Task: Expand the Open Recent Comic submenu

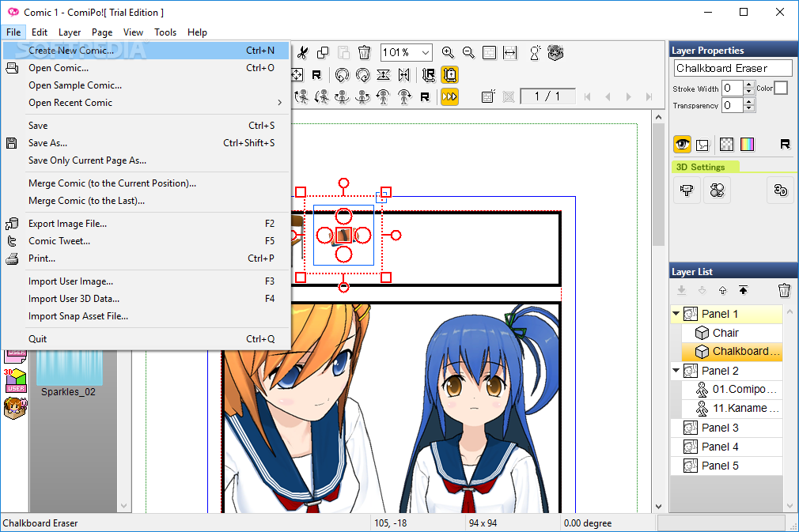Action: (279, 103)
